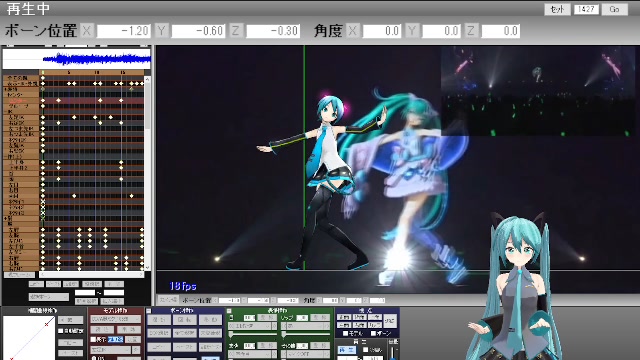Click 登録 next to the リップ value
This screenshot has height=360, width=640.
coord(320,318)
